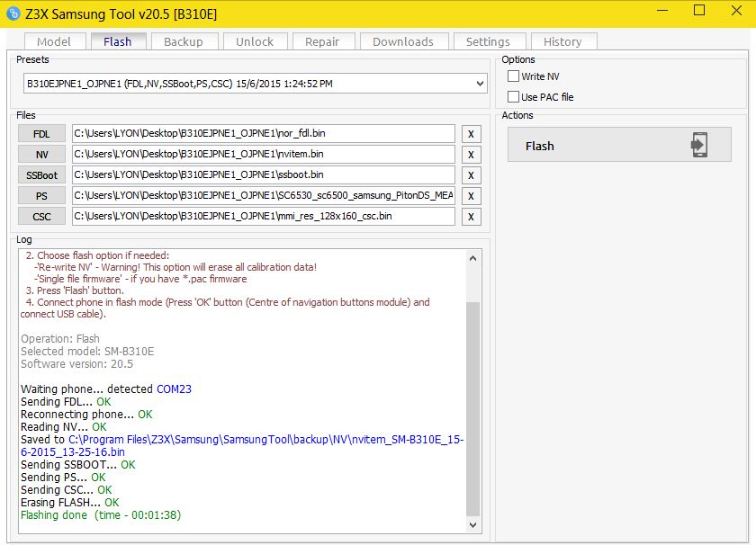The image size is (756, 545).
Task: Clear the NV file path with X
Action: [471, 155]
